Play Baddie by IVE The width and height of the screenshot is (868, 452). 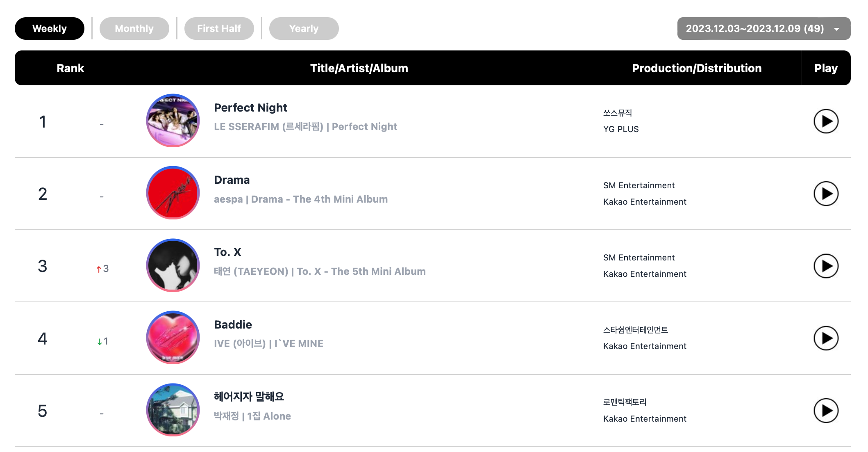pyautogui.click(x=825, y=338)
